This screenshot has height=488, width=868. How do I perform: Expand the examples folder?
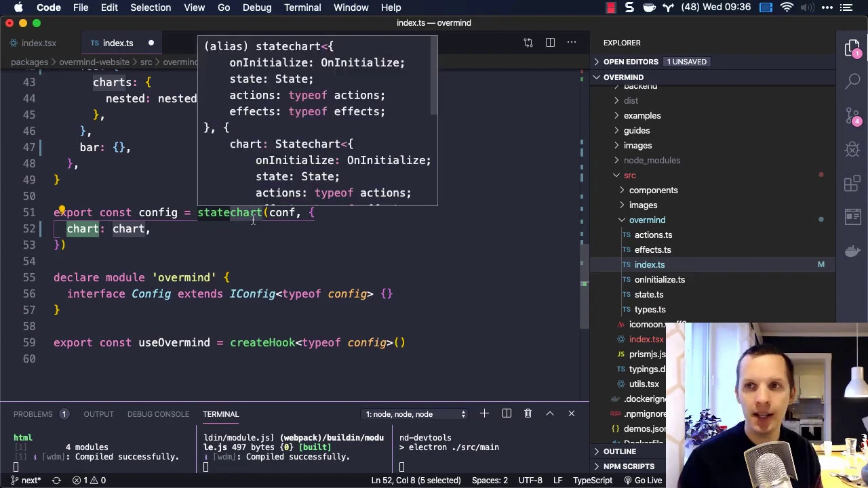pyautogui.click(x=642, y=115)
